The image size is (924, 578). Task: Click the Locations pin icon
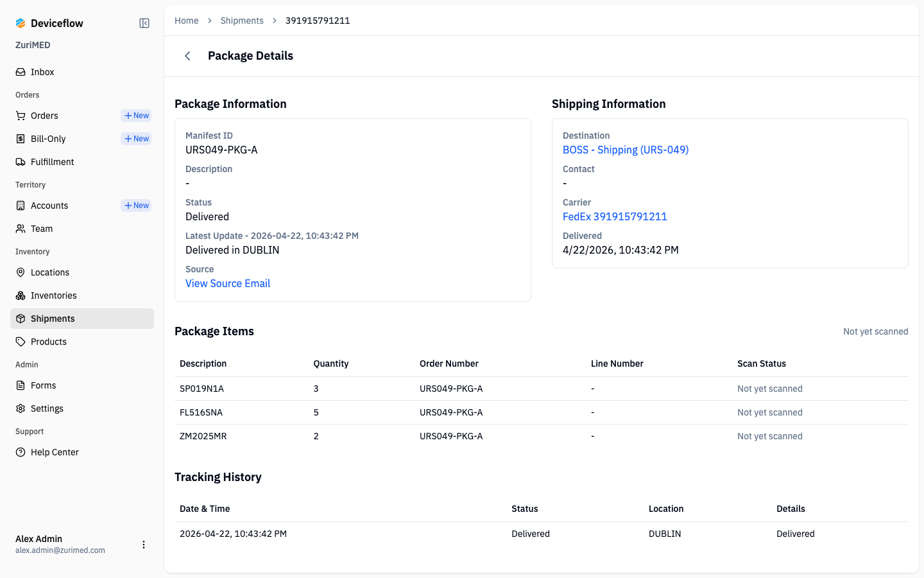pyautogui.click(x=21, y=272)
